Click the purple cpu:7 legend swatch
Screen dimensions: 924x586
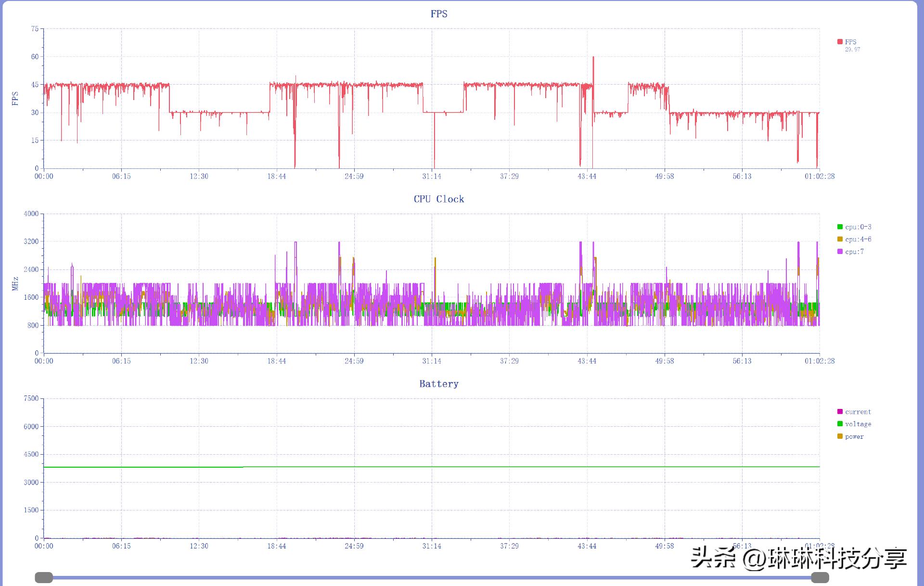click(840, 252)
